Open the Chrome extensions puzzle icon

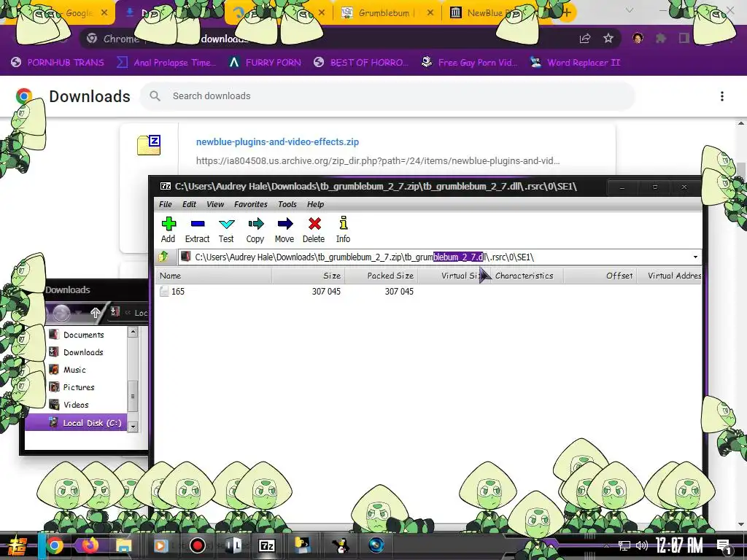(661, 39)
